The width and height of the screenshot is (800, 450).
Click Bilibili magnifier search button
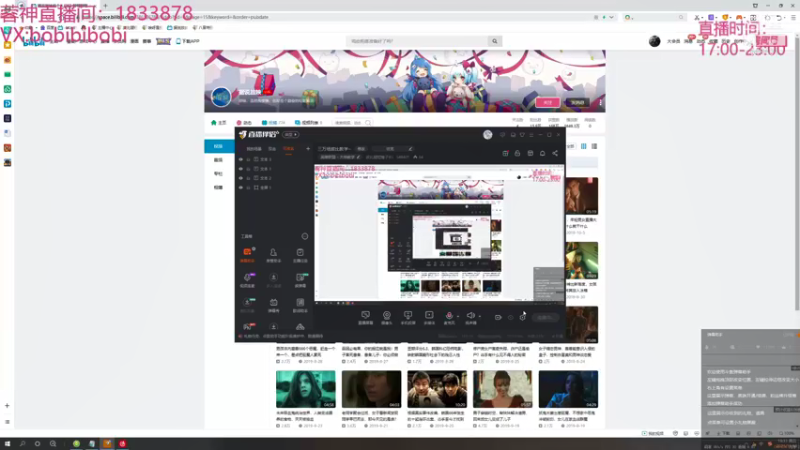click(494, 41)
